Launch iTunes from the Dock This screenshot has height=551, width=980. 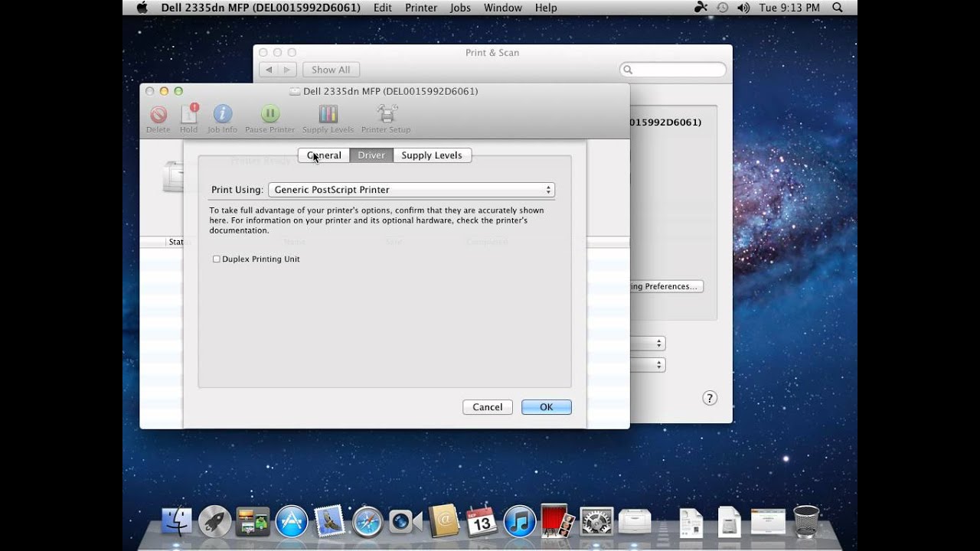point(520,521)
